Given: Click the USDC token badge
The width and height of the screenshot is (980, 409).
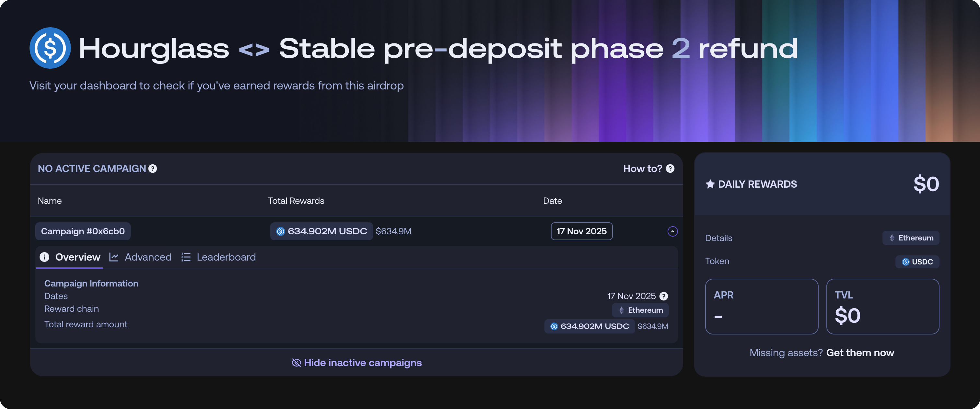Looking at the screenshot, I should pyautogui.click(x=917, y=262).
